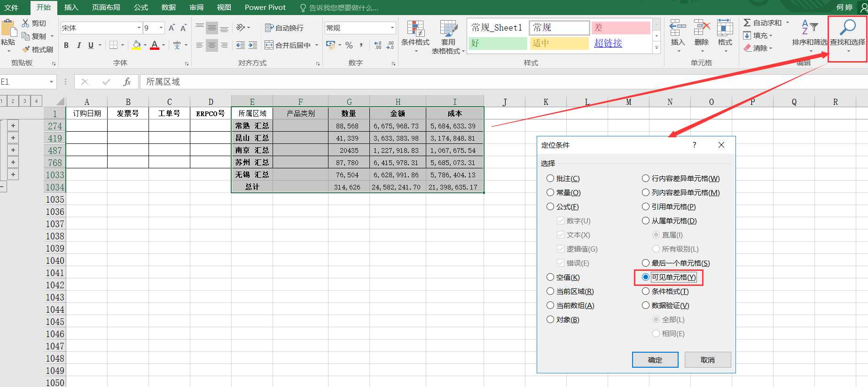This screenshot has height=387, width=868.
Task: Open the font size dropdown
Action: pyautogui.click(x=161, y=28)
